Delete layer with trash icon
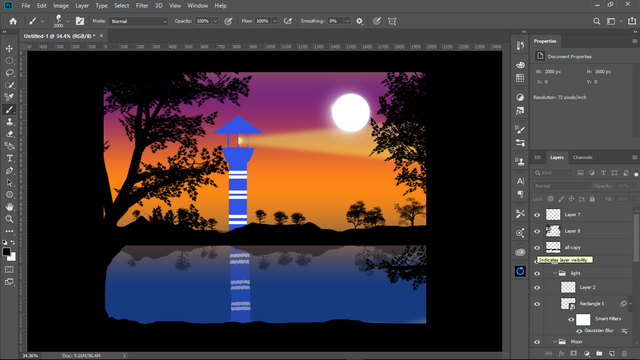This screenshot has width=640, height=360. click(624, 353)
